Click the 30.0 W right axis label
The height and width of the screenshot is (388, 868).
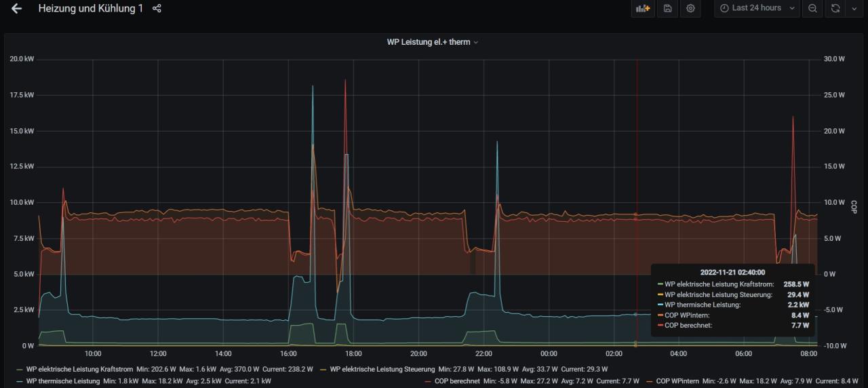coord(833,59)
